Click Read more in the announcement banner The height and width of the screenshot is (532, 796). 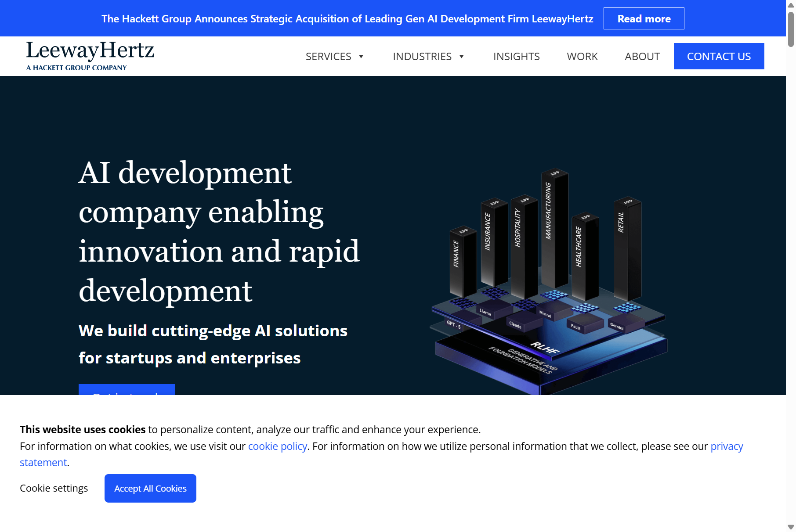644,18
